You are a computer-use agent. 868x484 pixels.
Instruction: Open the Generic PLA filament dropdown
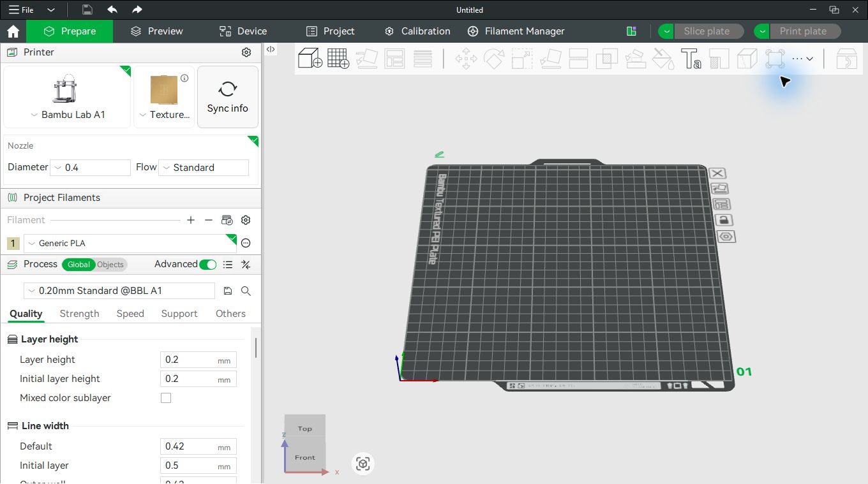click(130, 243)
